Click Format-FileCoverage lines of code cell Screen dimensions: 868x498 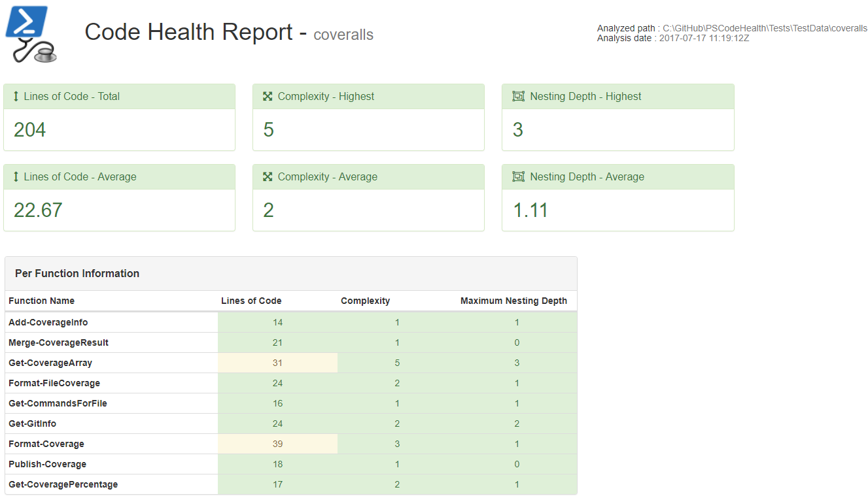(x=278, y=383)
